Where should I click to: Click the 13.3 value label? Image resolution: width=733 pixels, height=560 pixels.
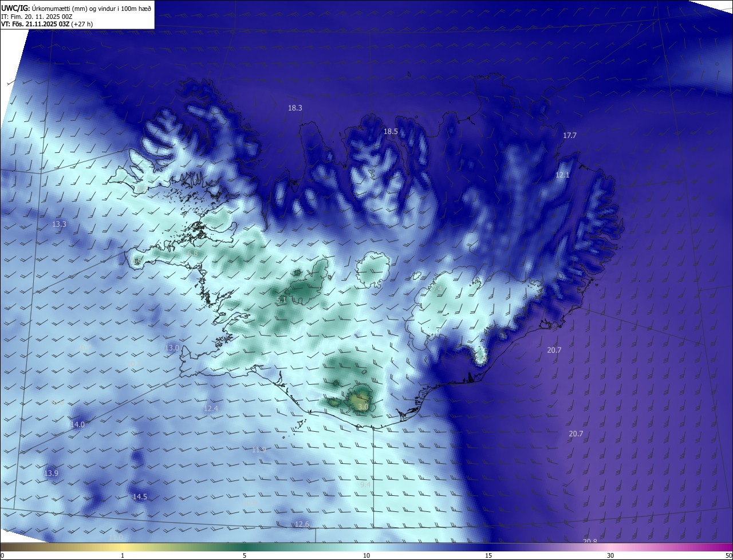pos(59,224)
